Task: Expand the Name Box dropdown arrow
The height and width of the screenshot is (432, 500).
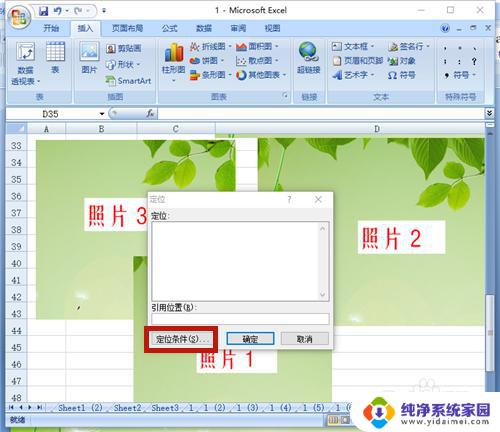Action: tap(102, 114)
